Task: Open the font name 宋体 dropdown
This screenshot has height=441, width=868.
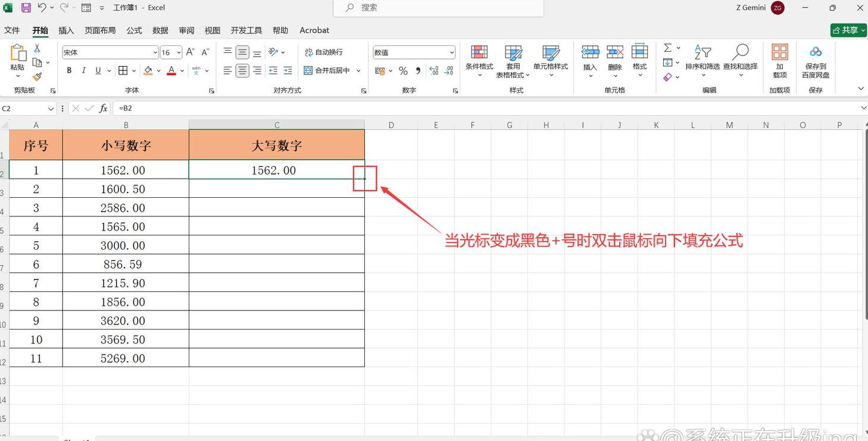Action: pos(155,52)
